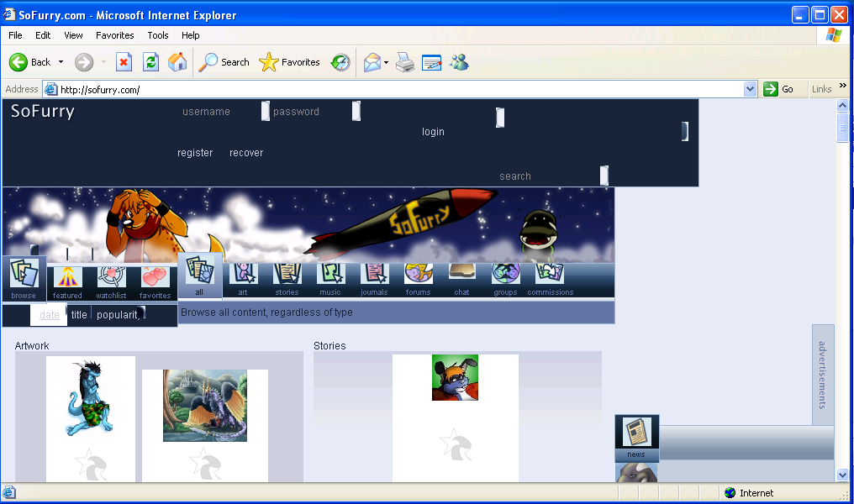Print the page with the printer icon
The height and width of the screenshot is (504, 854).
404,62
